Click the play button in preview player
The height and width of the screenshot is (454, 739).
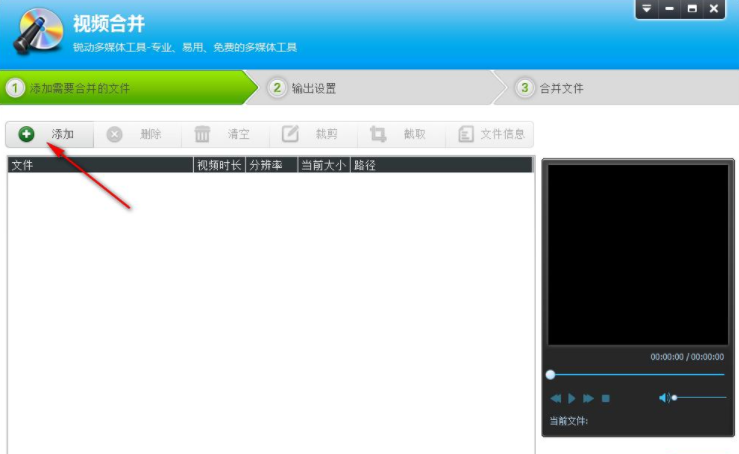coord(572,398)
